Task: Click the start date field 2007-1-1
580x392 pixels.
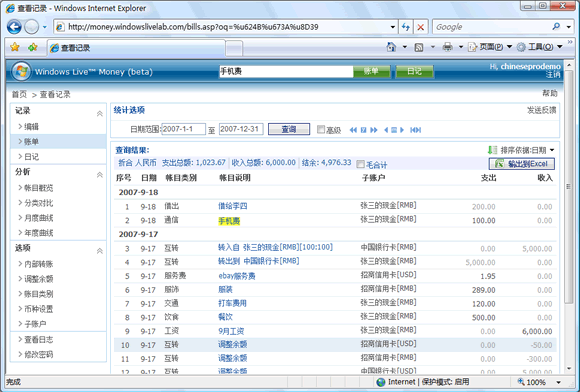Action: click(183, 129)
